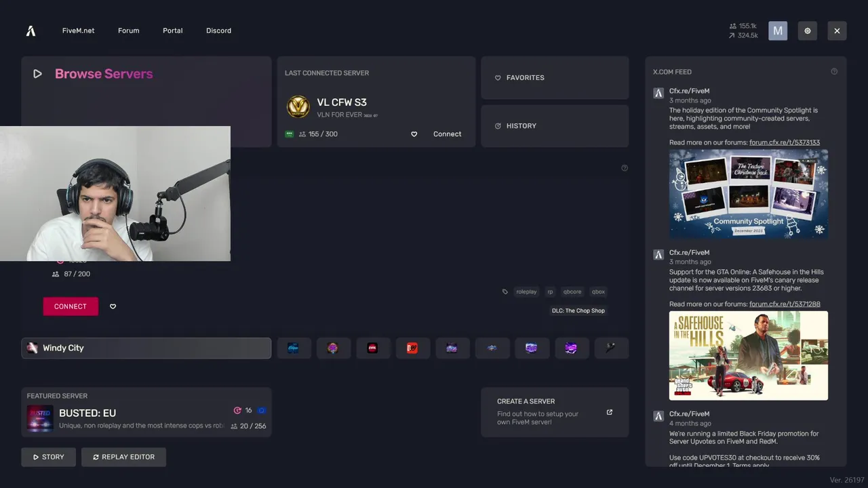Viewport: 868px width, 488px height.
Task: Open the settings gear icon
Action: pyautogui.click(x=808, y=30)
